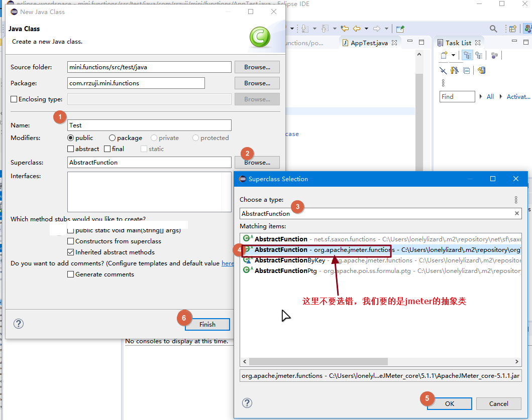Check the abstract modifier checkbox
The width and height of the screenshot is (532, 420).
point(71,149)
